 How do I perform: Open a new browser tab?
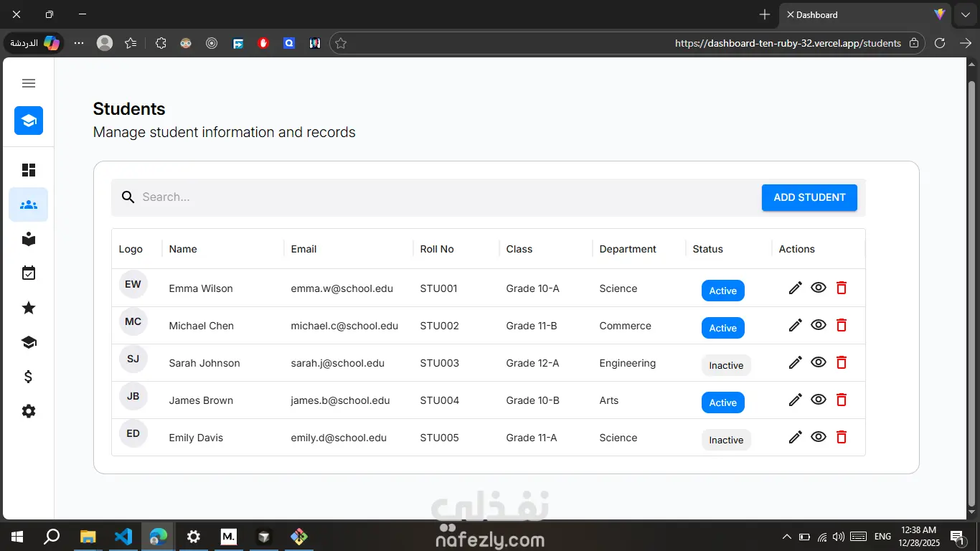coord(765,14)
